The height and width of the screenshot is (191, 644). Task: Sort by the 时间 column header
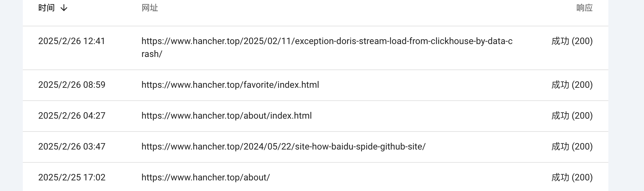pos(47,8)
